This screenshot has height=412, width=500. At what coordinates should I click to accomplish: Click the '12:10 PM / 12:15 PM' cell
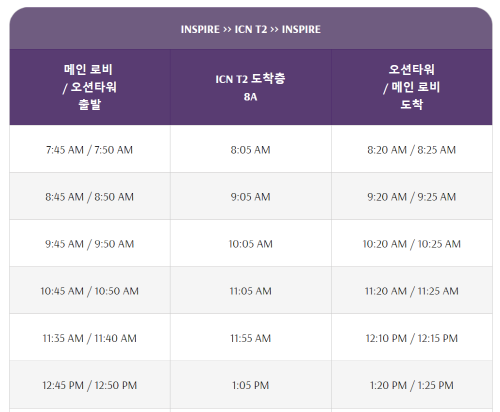tap(412, 338)
